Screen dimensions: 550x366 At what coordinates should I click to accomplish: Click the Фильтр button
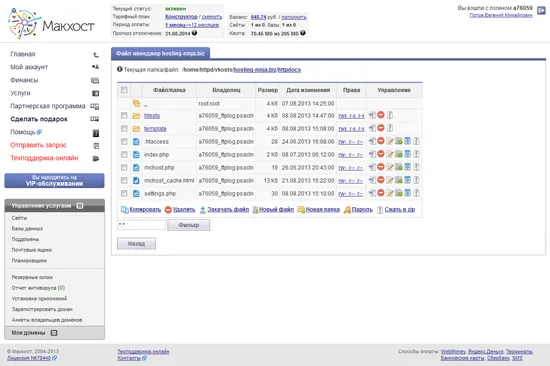point(189,225)
